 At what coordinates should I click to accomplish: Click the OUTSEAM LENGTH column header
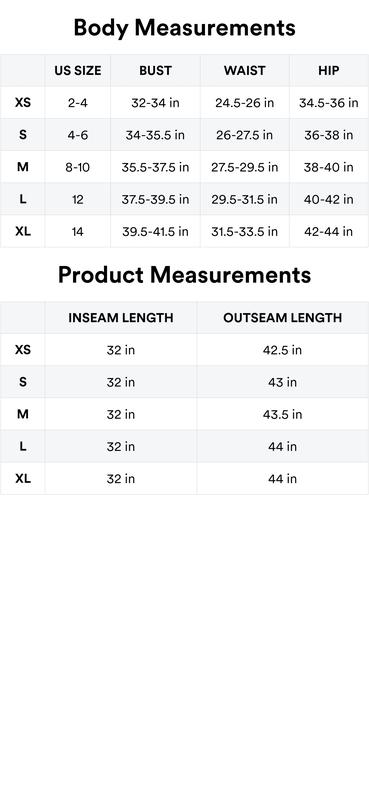point(282,317)
